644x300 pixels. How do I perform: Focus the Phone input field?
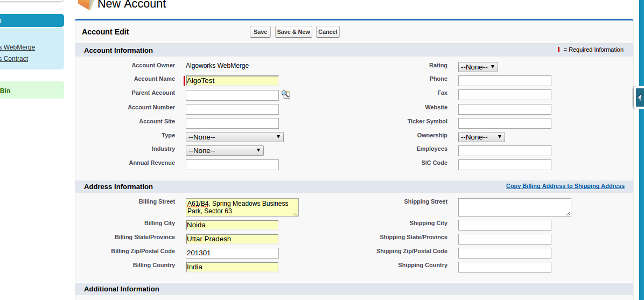click(x=505, y=81)
